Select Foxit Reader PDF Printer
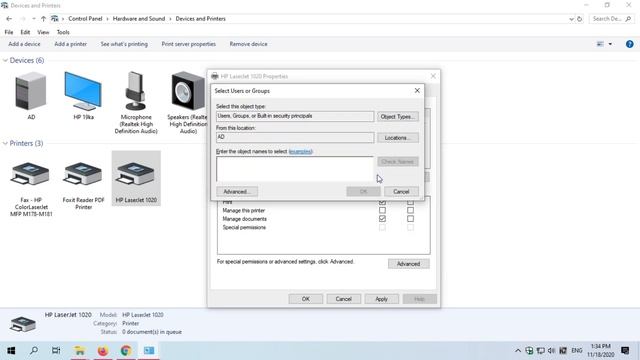This screenshot has height=360, width=640. click(83, 173)
